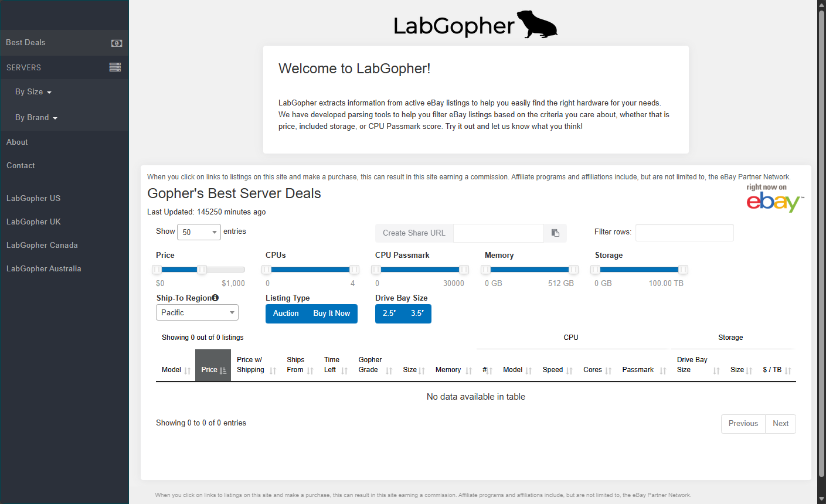
Task: Open the About page in sidebar
Action: 17,142
